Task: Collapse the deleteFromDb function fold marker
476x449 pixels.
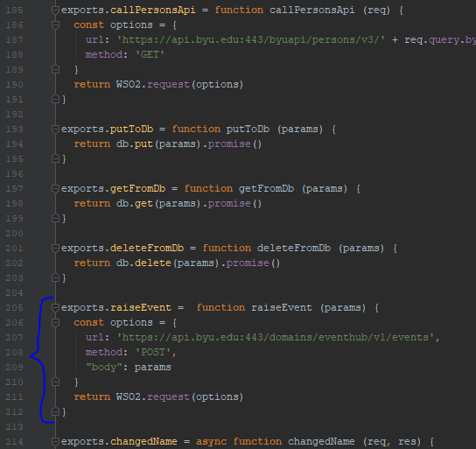Action: pyautogui.click(x=55, y=249)
